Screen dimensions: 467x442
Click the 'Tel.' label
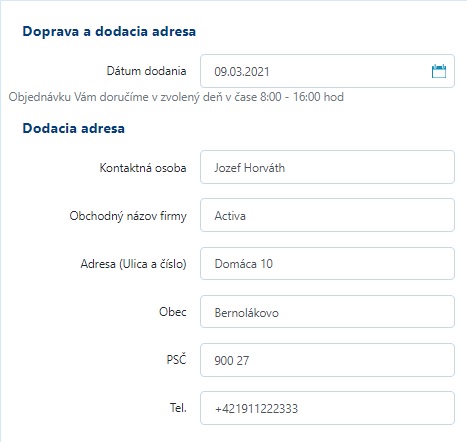point(178,408)
